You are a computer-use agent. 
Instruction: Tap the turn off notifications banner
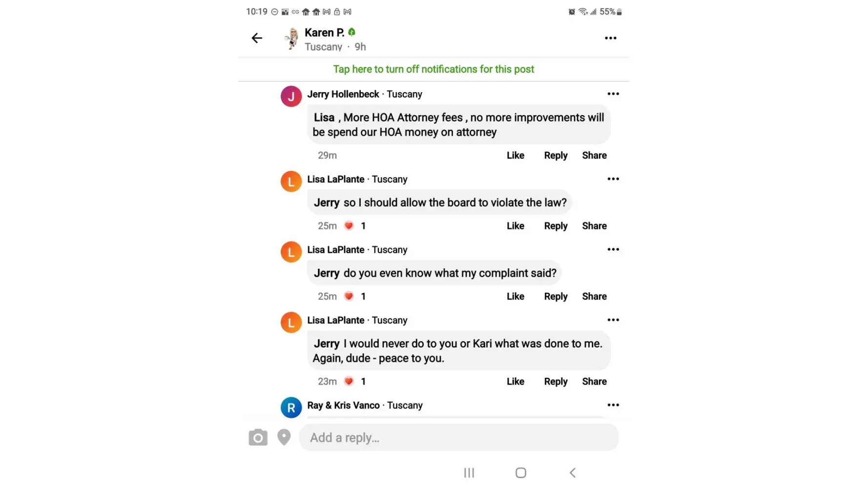tap(434, 69)
